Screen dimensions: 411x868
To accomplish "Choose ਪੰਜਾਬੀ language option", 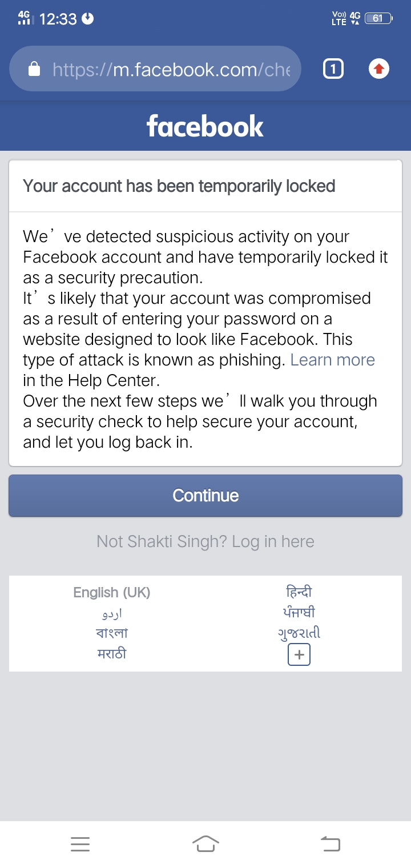I will coord(299,612).
